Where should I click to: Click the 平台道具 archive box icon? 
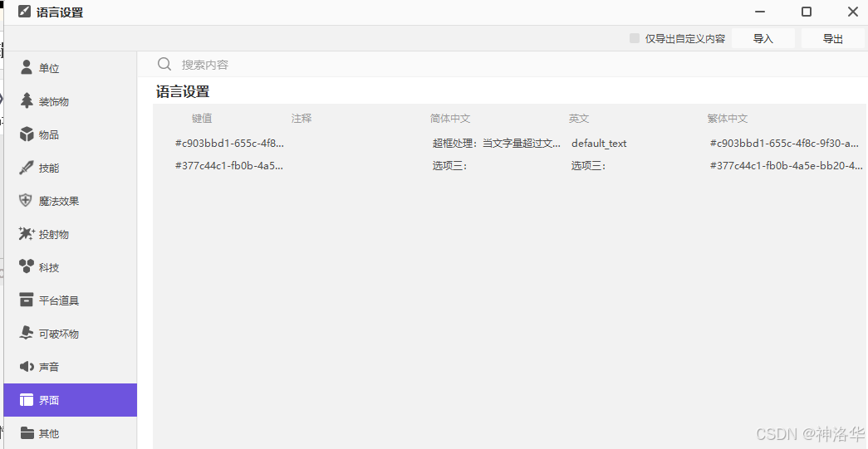click(x=26, y=300)
